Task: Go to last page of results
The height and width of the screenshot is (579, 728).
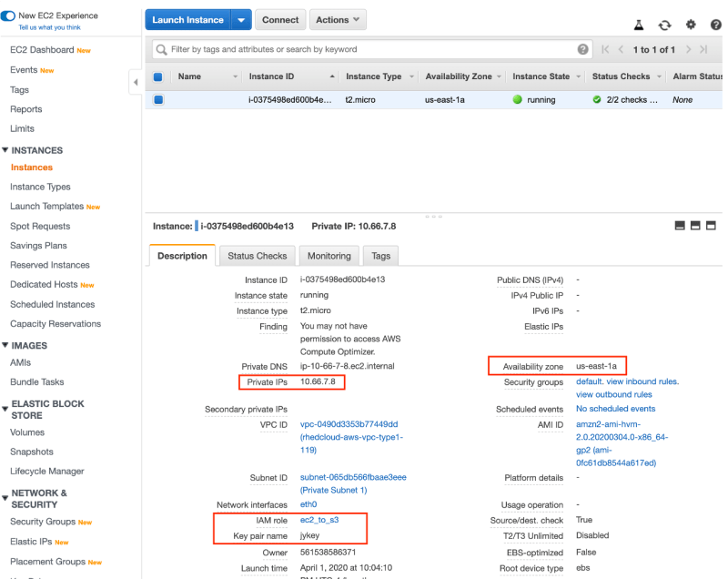Action: click(x=703, y=49)
